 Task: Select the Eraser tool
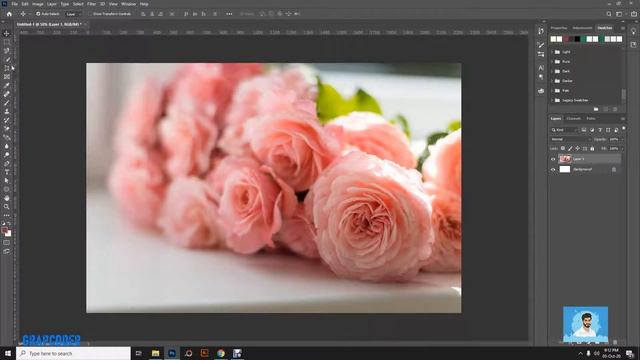point(7,129)
